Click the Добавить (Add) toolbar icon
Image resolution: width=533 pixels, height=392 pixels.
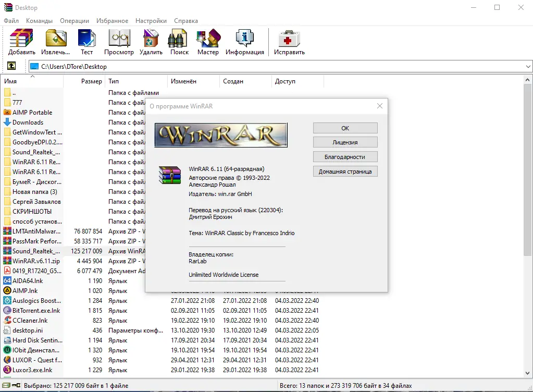click(x=21, y=42)
